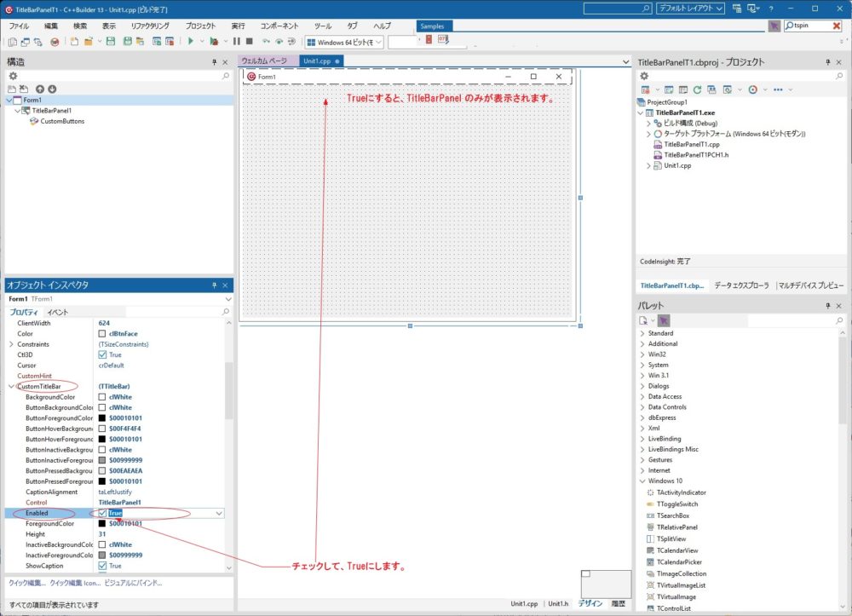Toggle the Ctl3D checkbox
852x616 pixels.
[x=103, y=354]
